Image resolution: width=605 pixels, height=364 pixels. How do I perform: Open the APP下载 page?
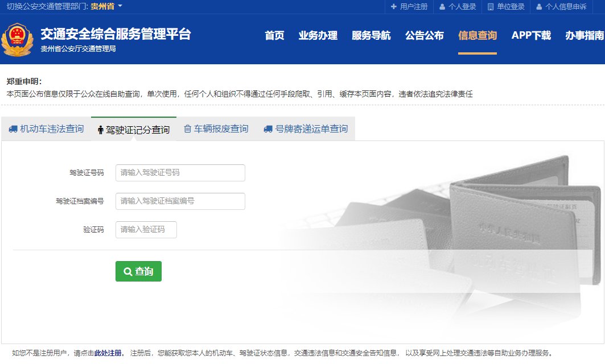tap(531, 35)
